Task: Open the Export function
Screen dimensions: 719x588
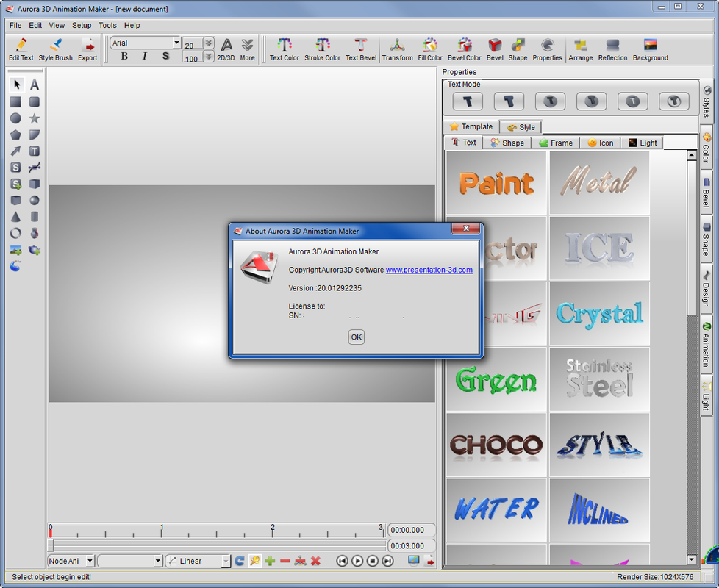Action: tap(87, 49)
